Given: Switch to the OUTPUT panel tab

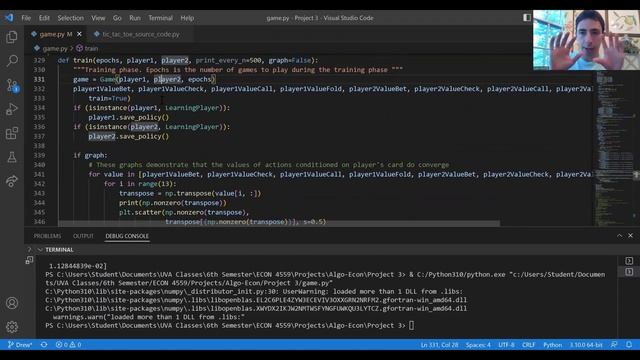Looking at the screenshot, I should pyautogui.click(x=83, y=236).
